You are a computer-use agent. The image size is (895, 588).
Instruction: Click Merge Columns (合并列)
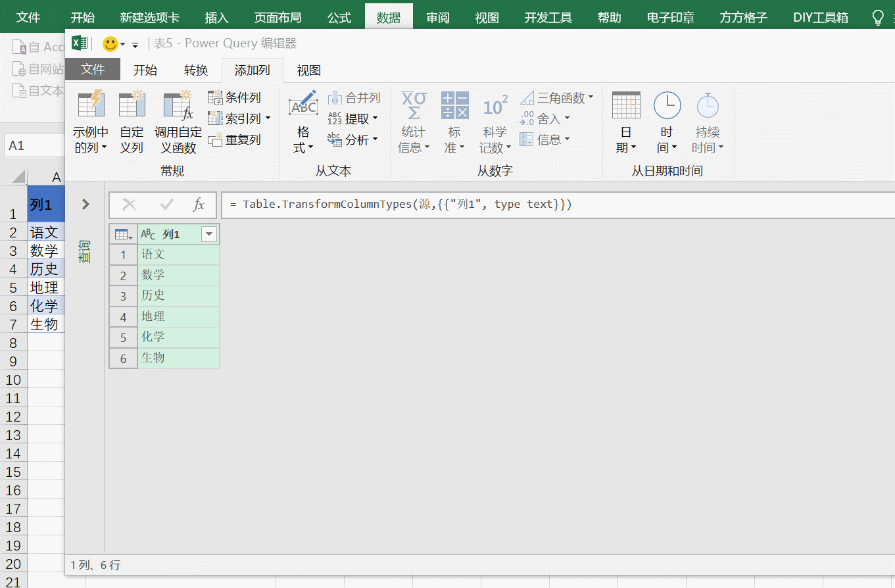click(x=354, y=97)
